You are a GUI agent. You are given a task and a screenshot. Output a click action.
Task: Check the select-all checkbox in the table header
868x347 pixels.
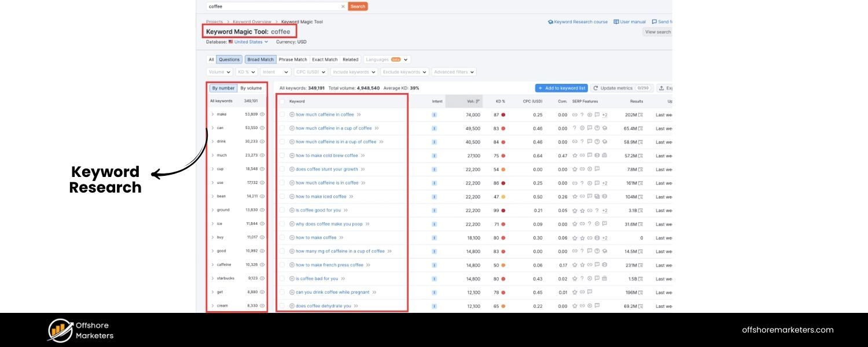click(x=282, y=101)
